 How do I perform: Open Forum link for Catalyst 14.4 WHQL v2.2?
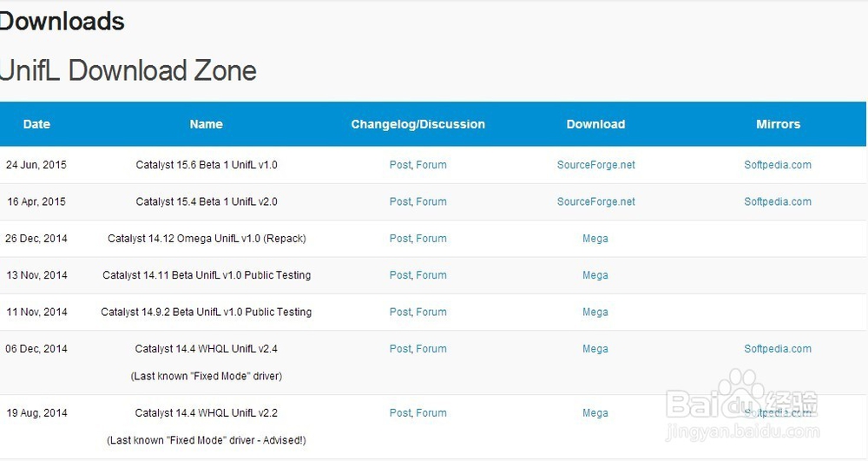[431, 413]
